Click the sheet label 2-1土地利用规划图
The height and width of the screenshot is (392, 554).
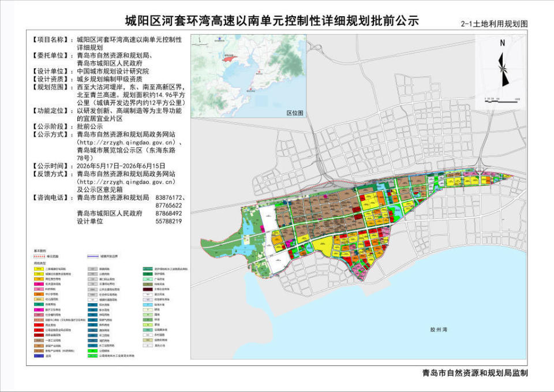tap(494, 24)
